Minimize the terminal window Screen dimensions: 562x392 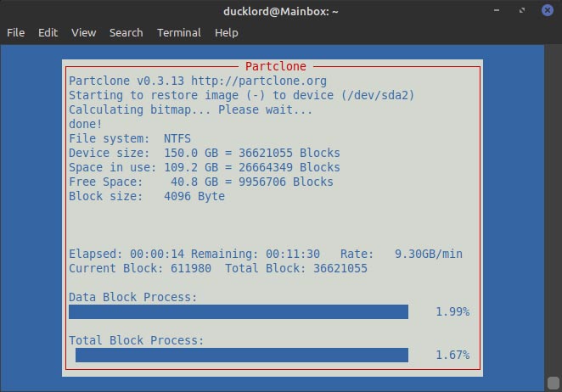(x=497, y=10)
